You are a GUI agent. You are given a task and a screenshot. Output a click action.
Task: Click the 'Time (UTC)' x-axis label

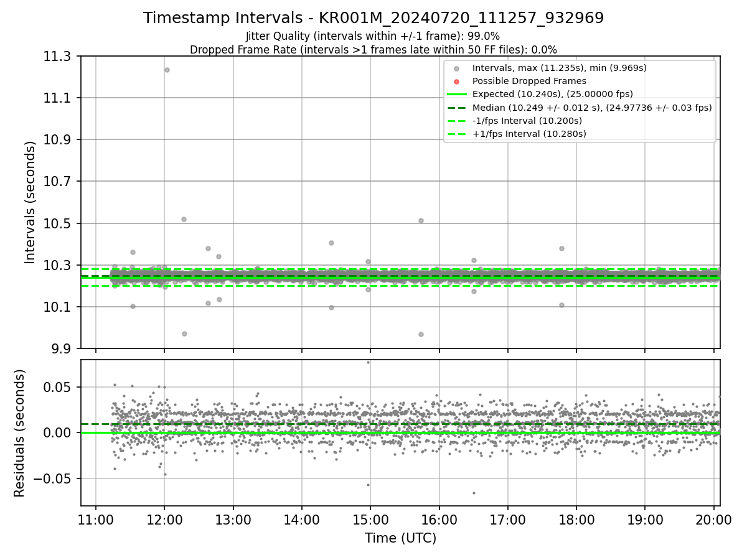(400, 538)
